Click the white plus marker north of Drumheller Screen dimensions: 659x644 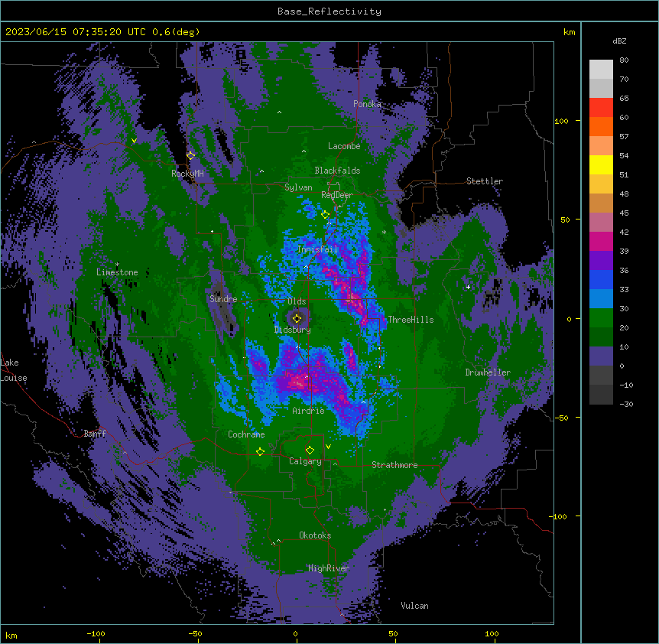468,287
